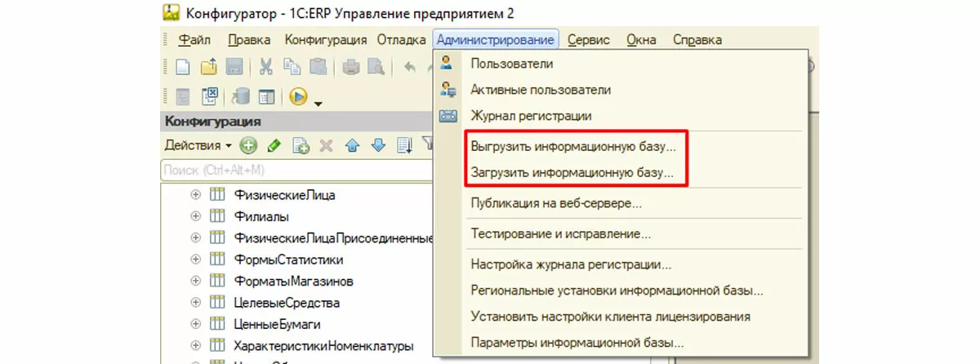This screenshot has width=980, height=364.
Task: Expand the ФизическиеЛица tree node
Action: [x=195, y=195]
